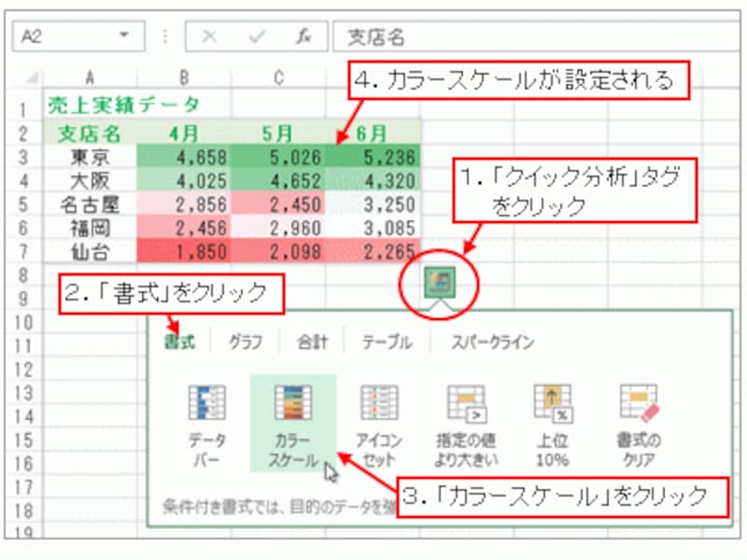Image resolution: width=747 pixels, height=560 pixels.
Task: Select the 支店名 header cell
Action: click(90, 133)
